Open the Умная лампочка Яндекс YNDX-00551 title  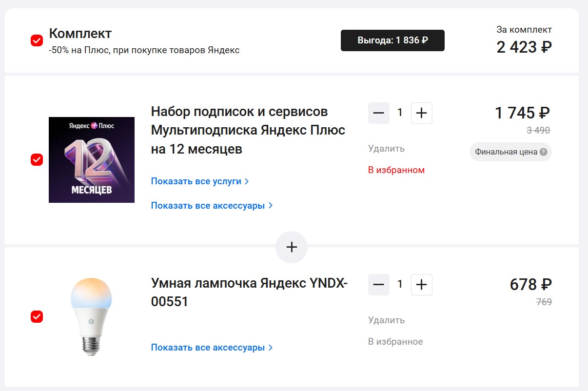point(249,293)
